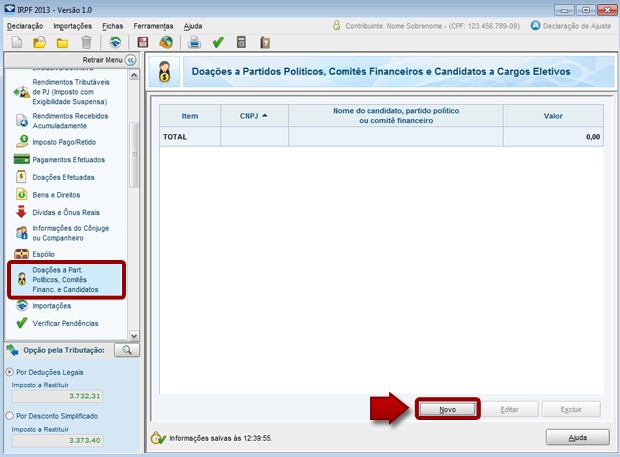
Task: Click the Novo button
Action: click(447, 409)
